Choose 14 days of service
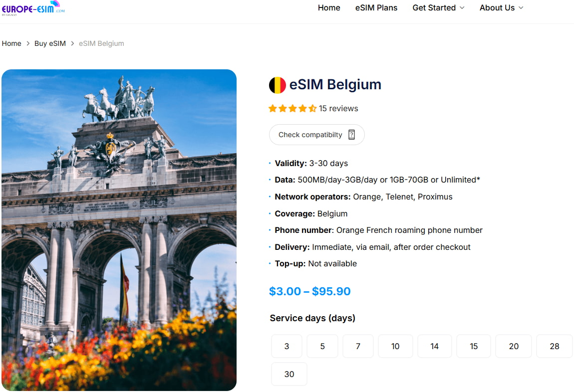This screenshot has width=574, height=392. click(434, 346)
